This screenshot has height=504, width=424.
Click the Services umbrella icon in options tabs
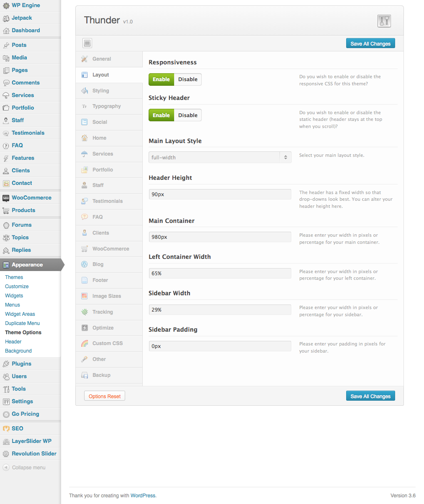85,154
